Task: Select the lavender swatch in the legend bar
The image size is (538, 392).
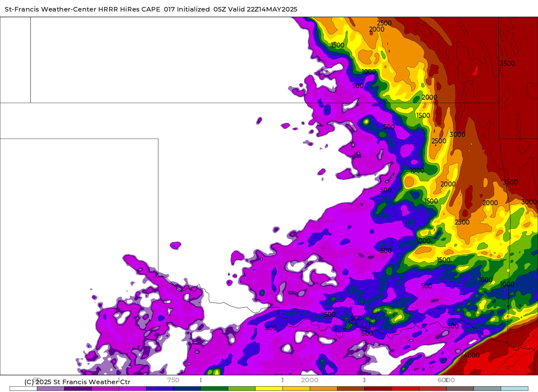Action: tap(50, 389)
